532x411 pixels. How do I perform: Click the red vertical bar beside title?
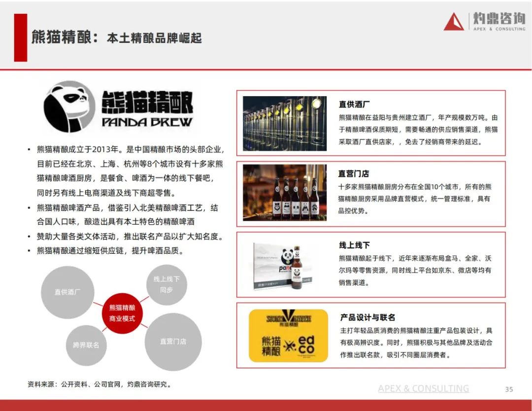[20, 37]
